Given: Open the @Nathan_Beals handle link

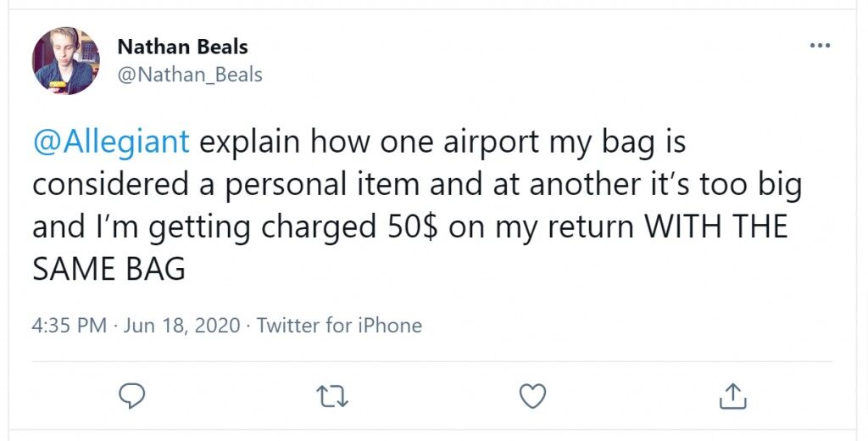Looking at the screenshot, I should coord(190,75).
